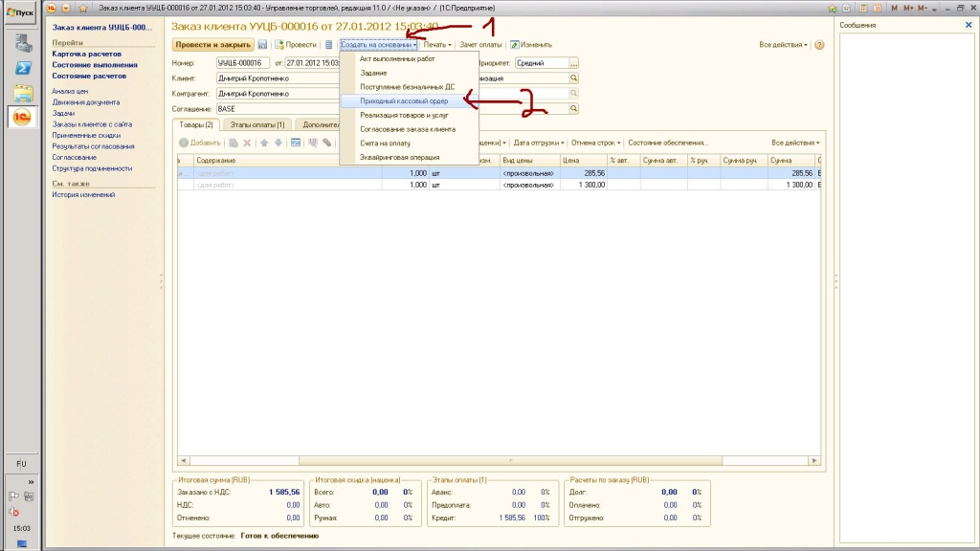Click the add-to-favorites star with green arrow

pos(832,8)
